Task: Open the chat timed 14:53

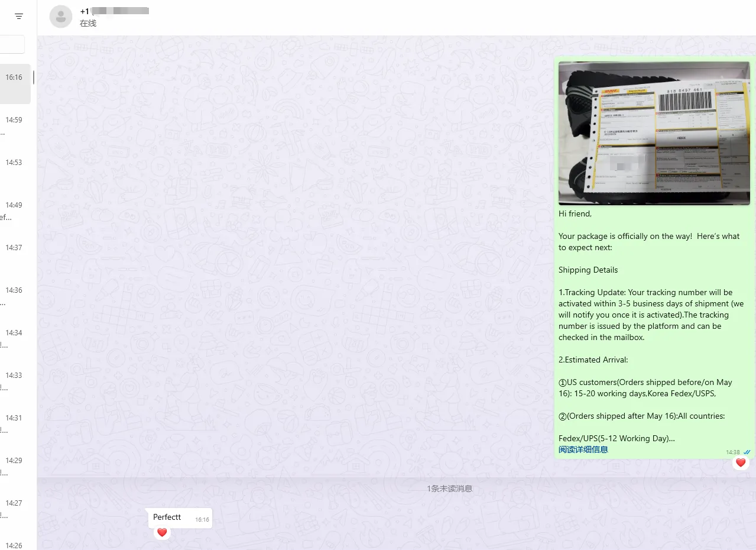Action: click(x=15, y=169)
